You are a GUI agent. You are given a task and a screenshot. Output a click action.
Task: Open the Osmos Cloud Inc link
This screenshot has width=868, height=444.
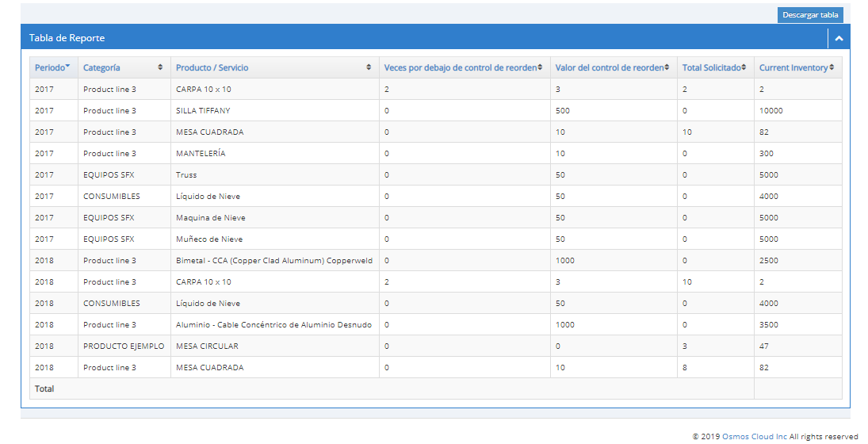point(754,437)
